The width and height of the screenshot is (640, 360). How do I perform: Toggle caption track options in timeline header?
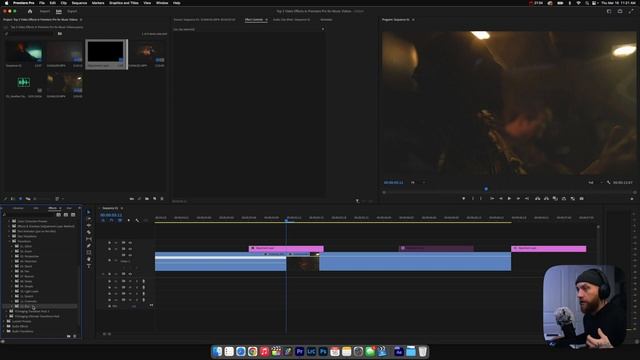pyautogui.click(x=146, y=220)
